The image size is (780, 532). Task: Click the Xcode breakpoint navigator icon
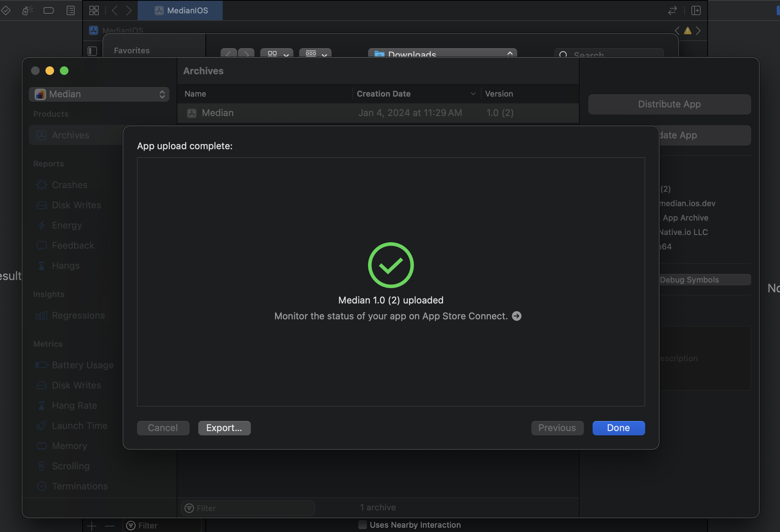[49, 10]
